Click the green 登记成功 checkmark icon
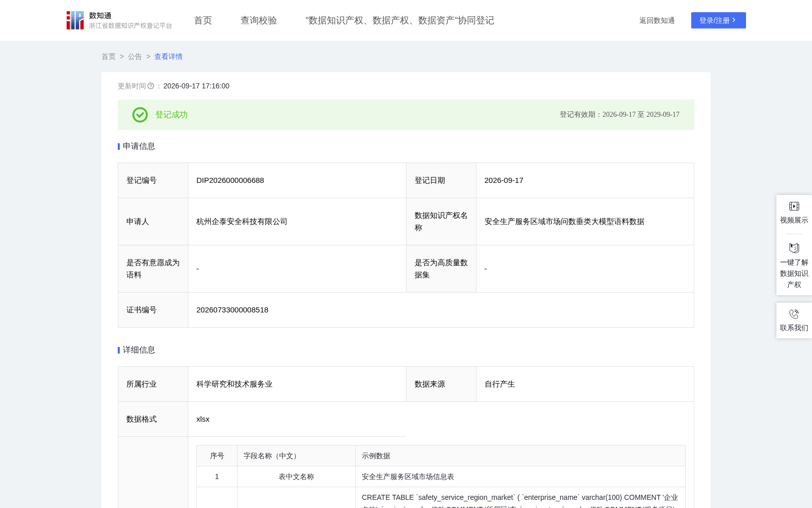 point(140,115)
